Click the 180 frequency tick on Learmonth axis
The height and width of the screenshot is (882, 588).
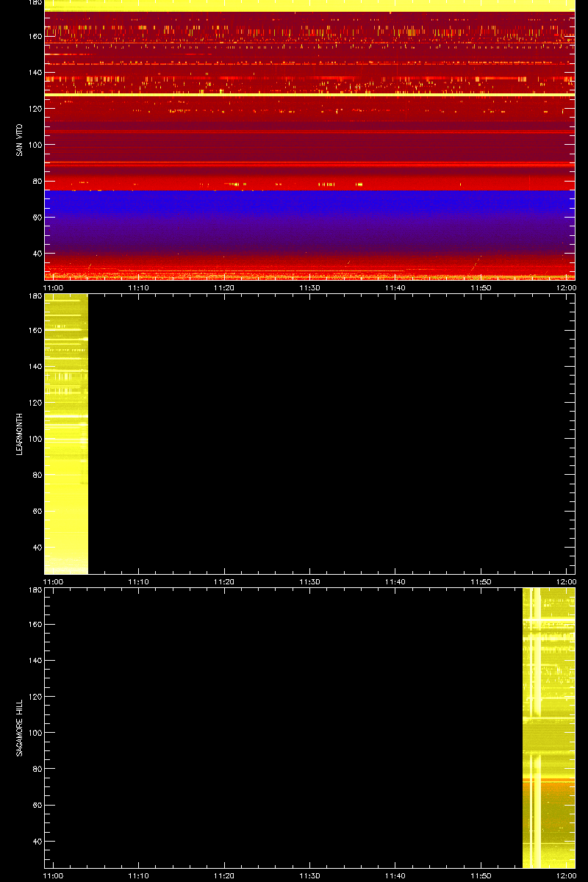pos(35,297)
